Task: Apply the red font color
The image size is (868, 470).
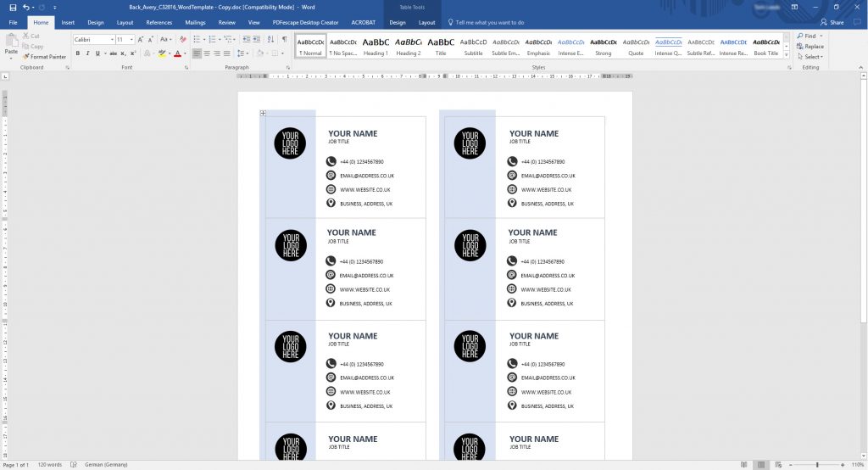Action: (x=177, y=53)
